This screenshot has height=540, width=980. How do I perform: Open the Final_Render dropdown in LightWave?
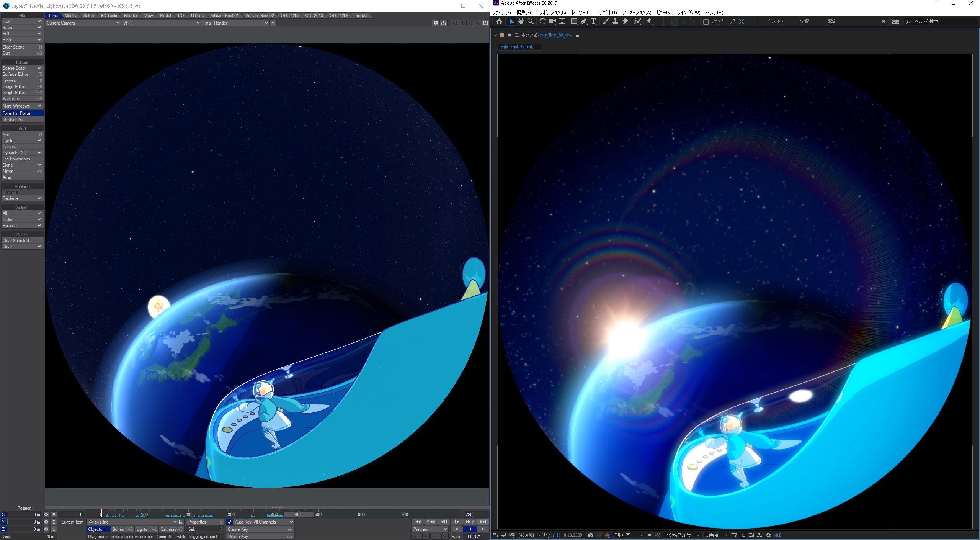(x=235, y=23)
